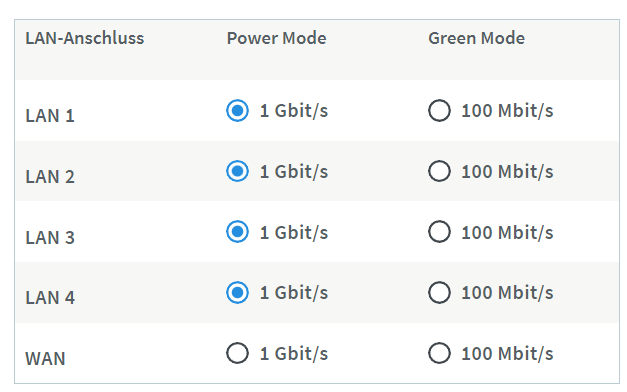Image resolution: width=627 pixels, height=392 pixels.
Task: Enable Green Mode radio button for LAN 2
Action: pyautogui.click(x=439, y=171)
